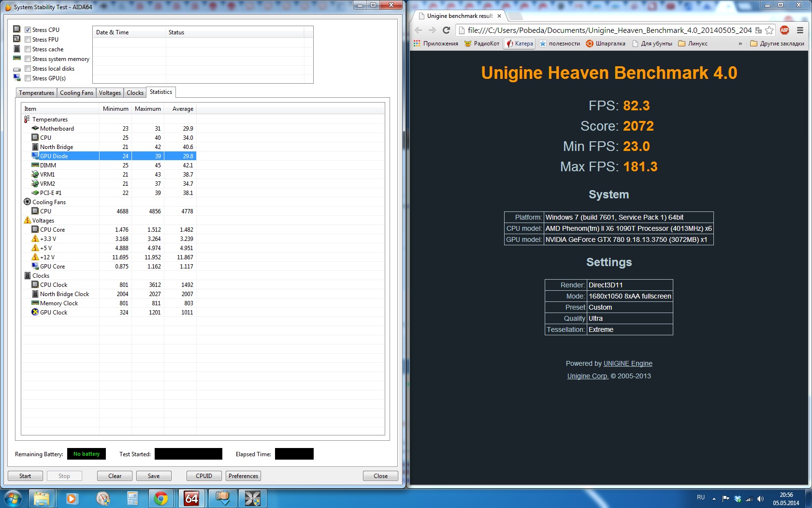The height and width of the screenshot is (508, 812).
Task: Open the gauge app with shield on taskbar
Action: click(x=102, y=498)
